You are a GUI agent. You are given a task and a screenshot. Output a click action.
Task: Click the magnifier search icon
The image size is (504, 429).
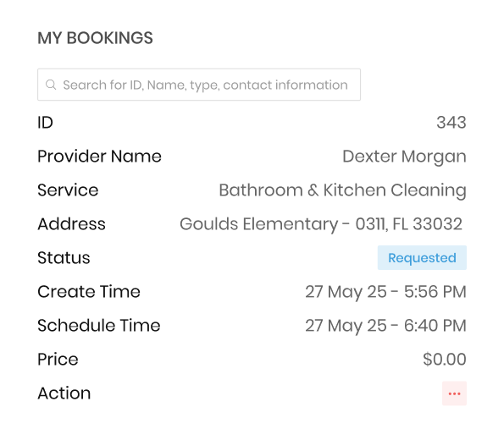(x=51, y=85)
